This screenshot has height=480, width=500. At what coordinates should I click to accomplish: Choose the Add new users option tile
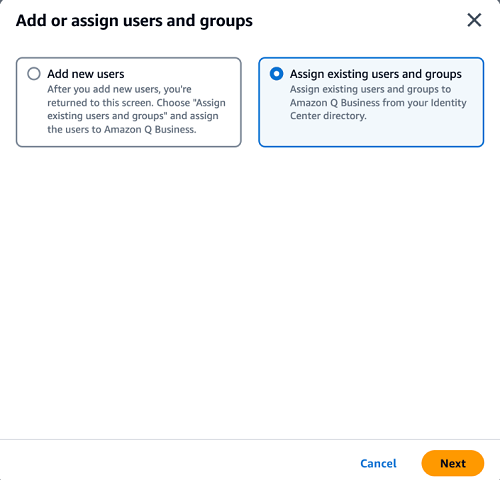pyautogui.click(x=129, y=102)
